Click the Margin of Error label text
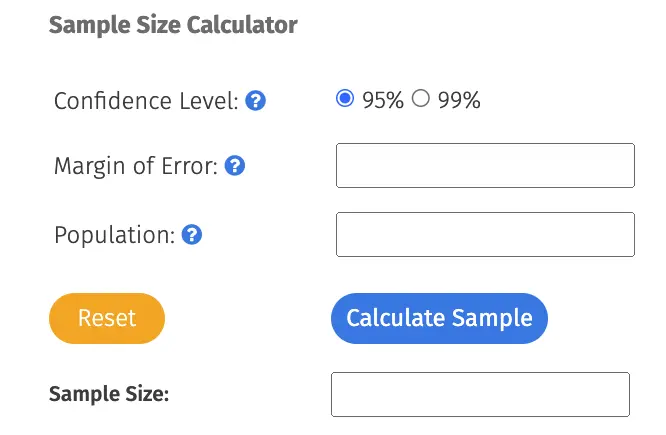The height and width of the screenshot is (435, 666). pos(136,166)
